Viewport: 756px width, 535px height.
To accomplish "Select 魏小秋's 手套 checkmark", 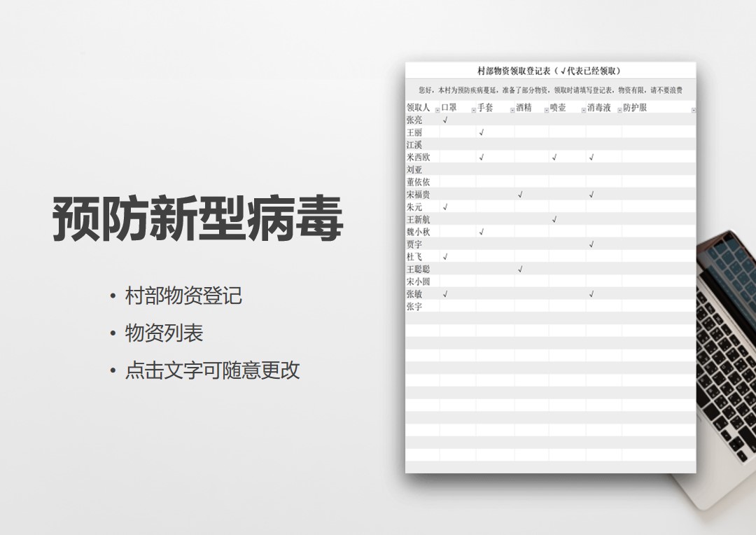I will tap(481, 231).
